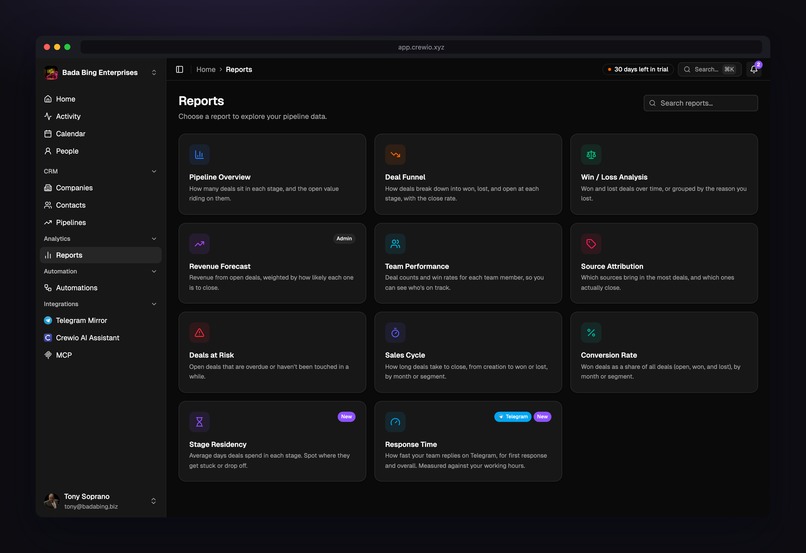Click the Telegram Mirror logo icon
This screenshot has width=806, height=553.
point(48,320)
